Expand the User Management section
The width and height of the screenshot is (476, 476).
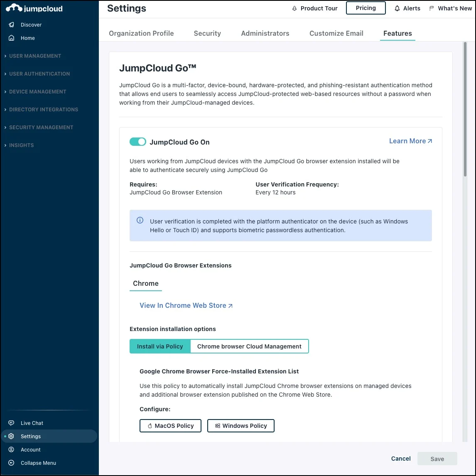35,56
